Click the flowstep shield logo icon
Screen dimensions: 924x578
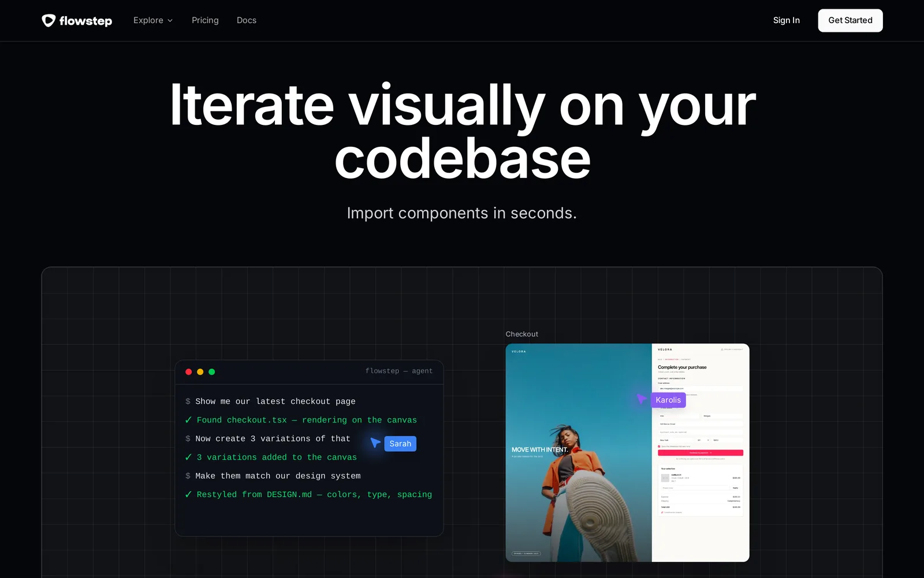[49, 21]
